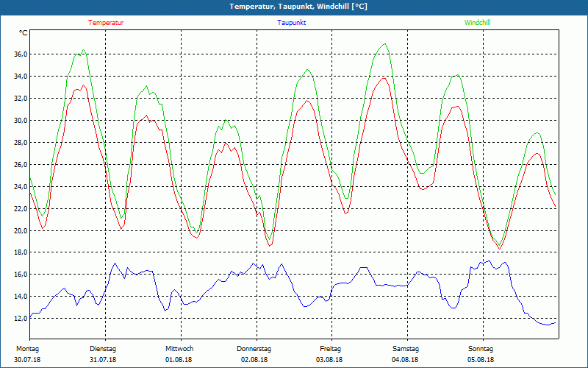This screenshot has height=368, width=588.
Task: Click the '°C' unit label on the y-axis
Action: 24,33
